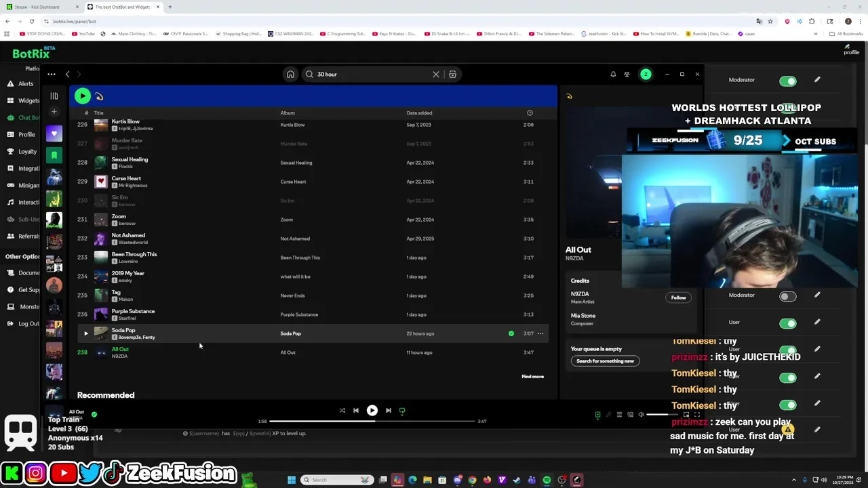Open Windows Start menu
Viewport: 868px width, 488px height.
tap(292, 480)
